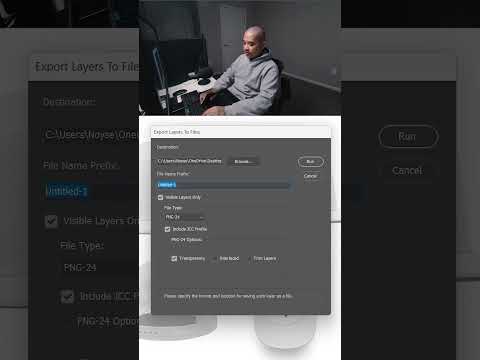Image resolution: width=480 pixels, height=360 pixels.
Task: Toggle the Transparency checkbox
Action: click(174, 258)
